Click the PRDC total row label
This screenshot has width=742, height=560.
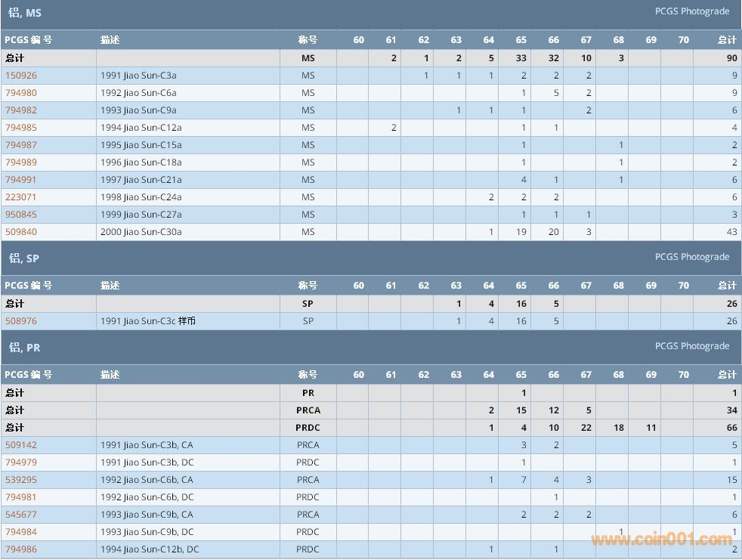click(x=15, y=428)
